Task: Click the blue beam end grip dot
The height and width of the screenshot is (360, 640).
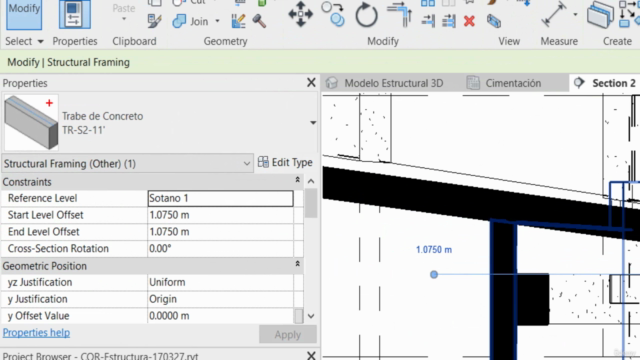Action: [x=434, y=275]
